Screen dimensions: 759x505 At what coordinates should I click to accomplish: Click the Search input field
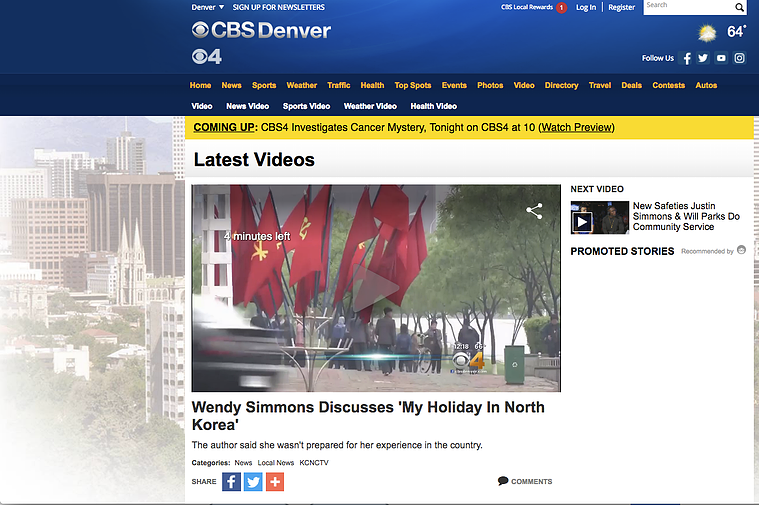(x=688, y=7)
